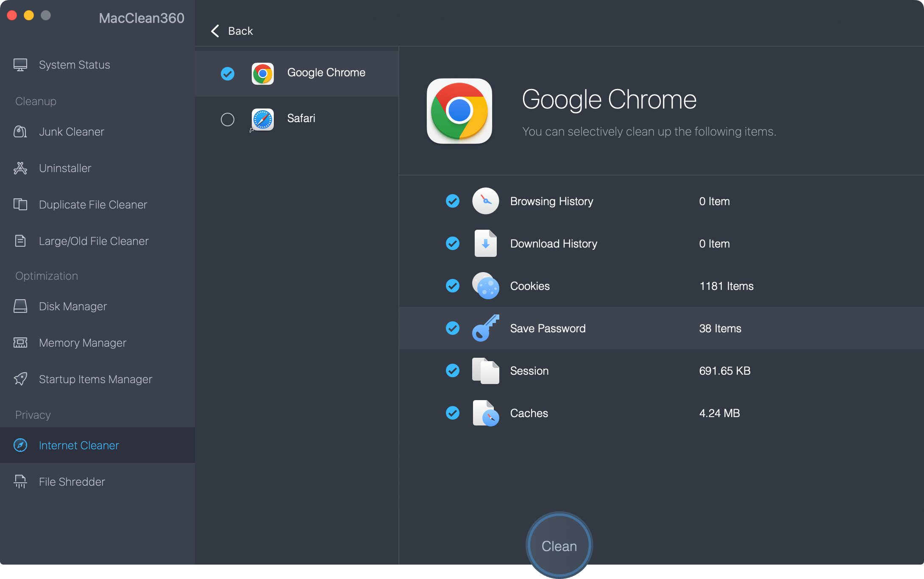Click the Junk Cleaner broom icon
Viewport: 924px width, 579px height.
coord(20,132)
